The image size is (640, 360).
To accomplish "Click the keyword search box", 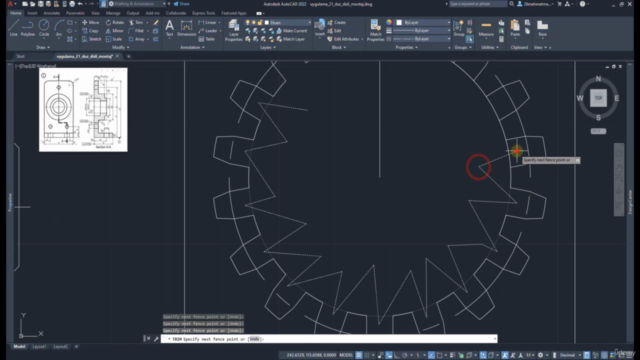I will pyautogui.click(x=478, y=4).
